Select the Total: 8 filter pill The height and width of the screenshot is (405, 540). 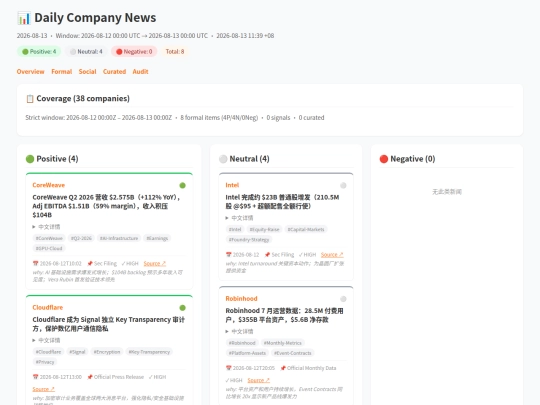coord(175,52)
